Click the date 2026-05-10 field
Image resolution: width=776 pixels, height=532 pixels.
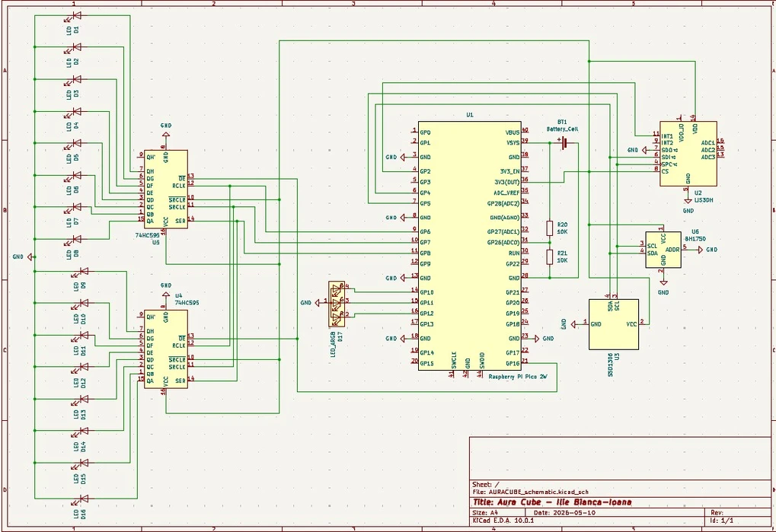565,512
